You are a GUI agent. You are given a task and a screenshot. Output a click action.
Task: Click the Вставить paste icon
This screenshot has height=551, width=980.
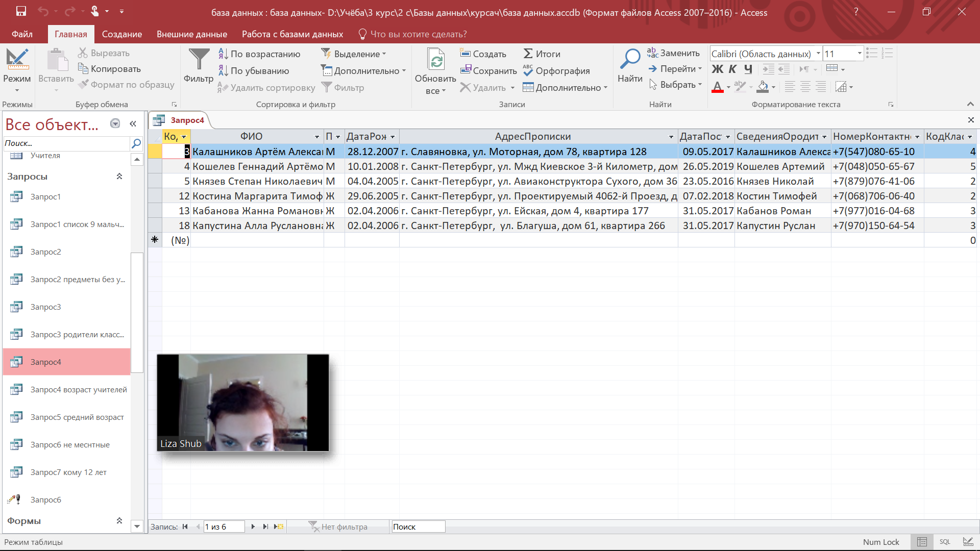coord(56,60)
